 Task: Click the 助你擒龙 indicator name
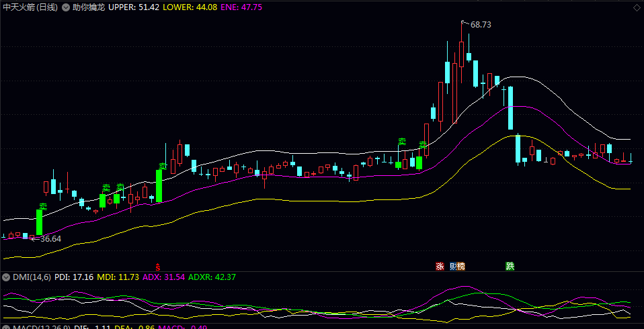click(x=89, y=7)
